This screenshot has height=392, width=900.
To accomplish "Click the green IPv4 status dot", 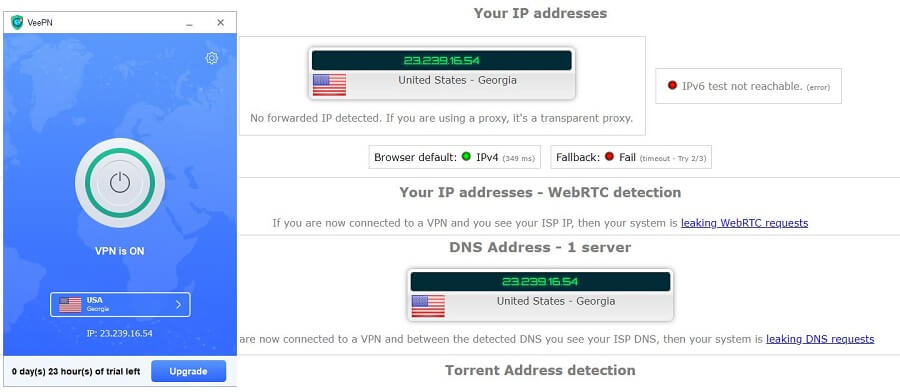I will (466, 157).
